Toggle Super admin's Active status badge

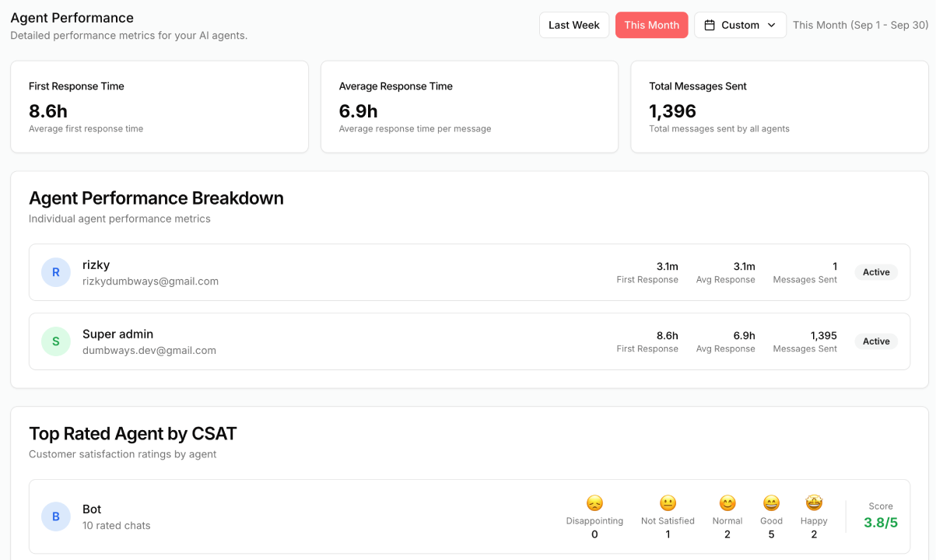876,341
